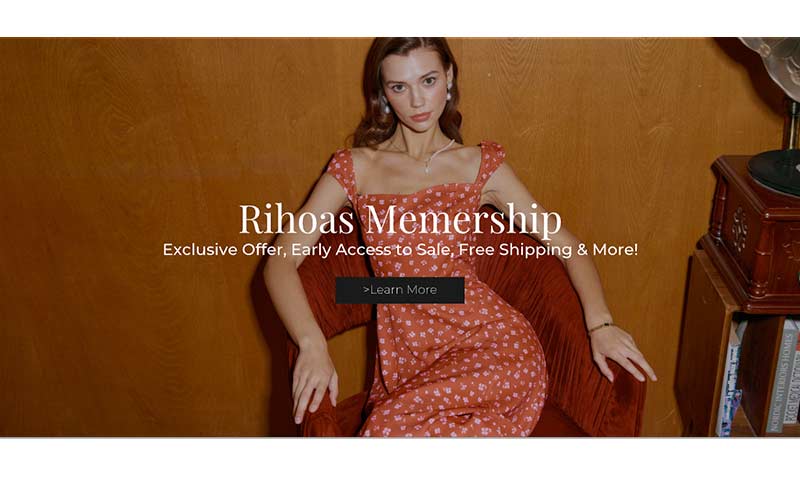This screenshot has width=800, height=484.
Task: Click the white space below the banner
Action: point(400,461)
